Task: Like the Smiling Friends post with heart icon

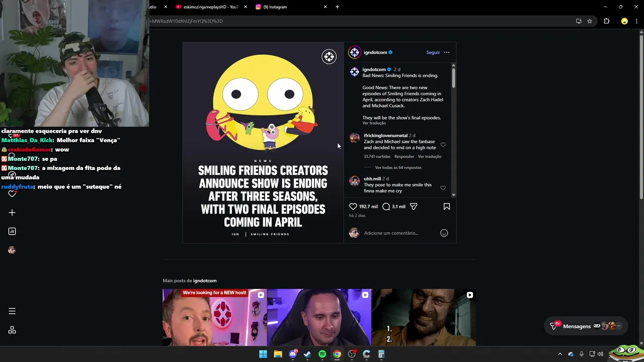Action: coord(353,206)
